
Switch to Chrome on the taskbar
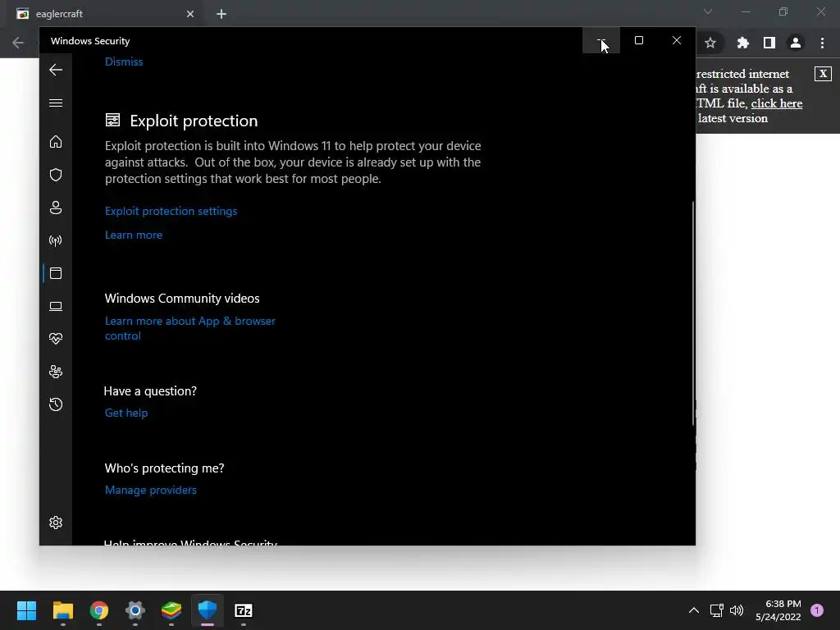[x=99, y=610]
